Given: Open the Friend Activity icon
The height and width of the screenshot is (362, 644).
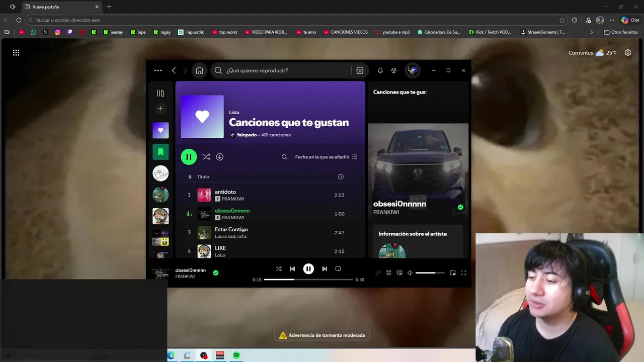Looking at the screenshot, I should tap(394, 70).
